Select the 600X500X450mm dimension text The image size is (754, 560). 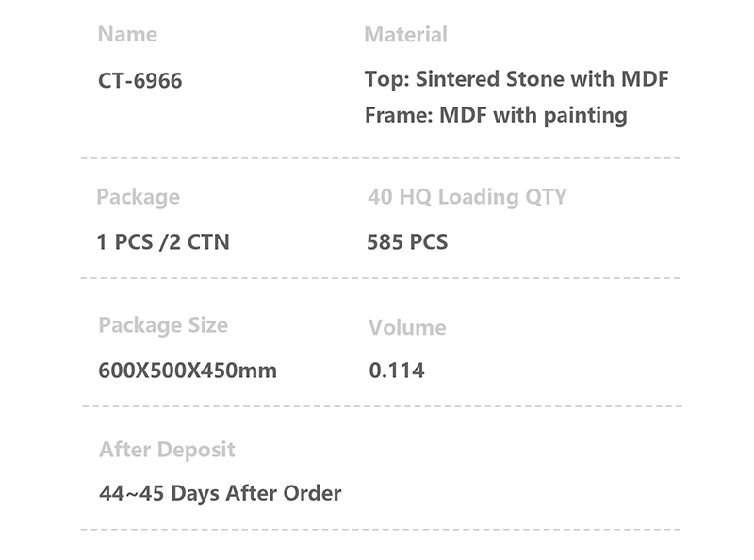click(x=188, y=371)
